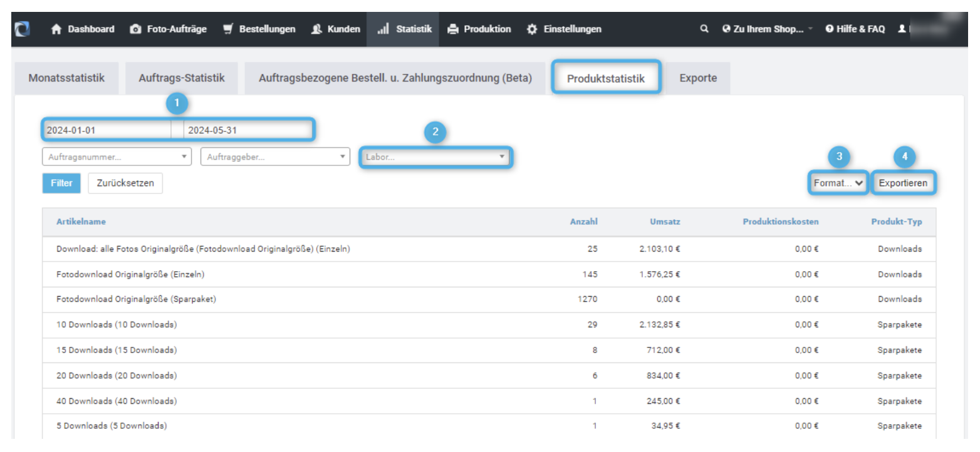Click the Produktion printer icon
Screen dimensions: 980x452
pyautogui.click(x=453, y=29)
